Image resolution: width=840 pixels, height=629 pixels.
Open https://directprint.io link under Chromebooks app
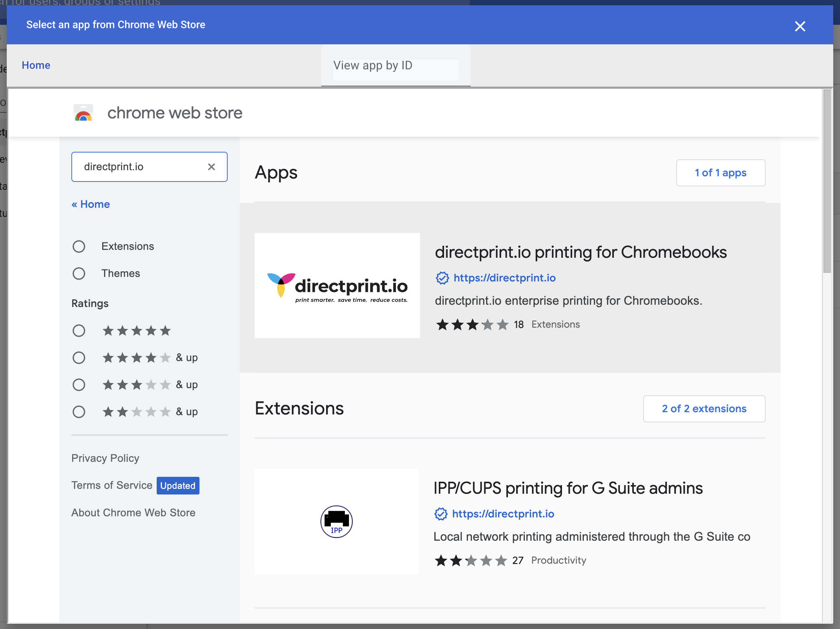click(x=504, y=278)
